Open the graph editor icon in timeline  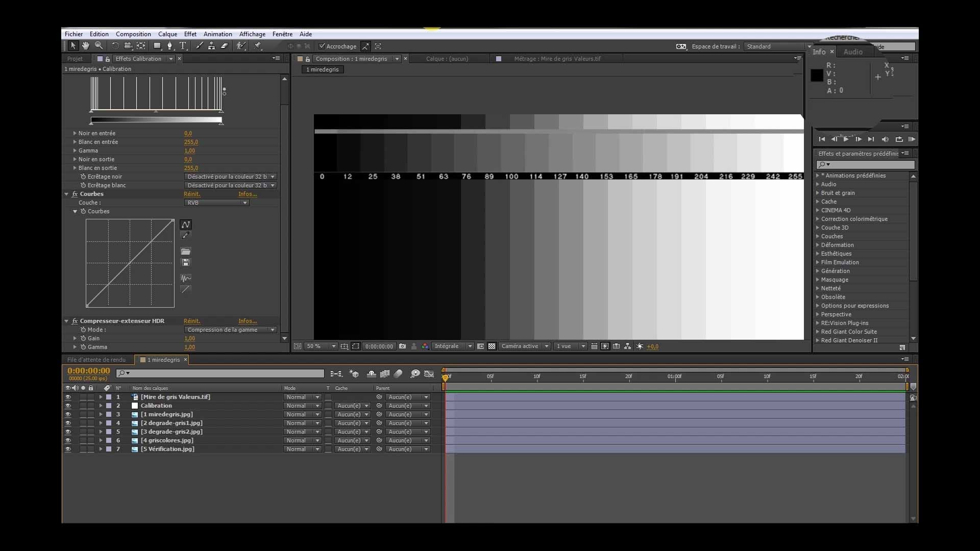[429, 374]
